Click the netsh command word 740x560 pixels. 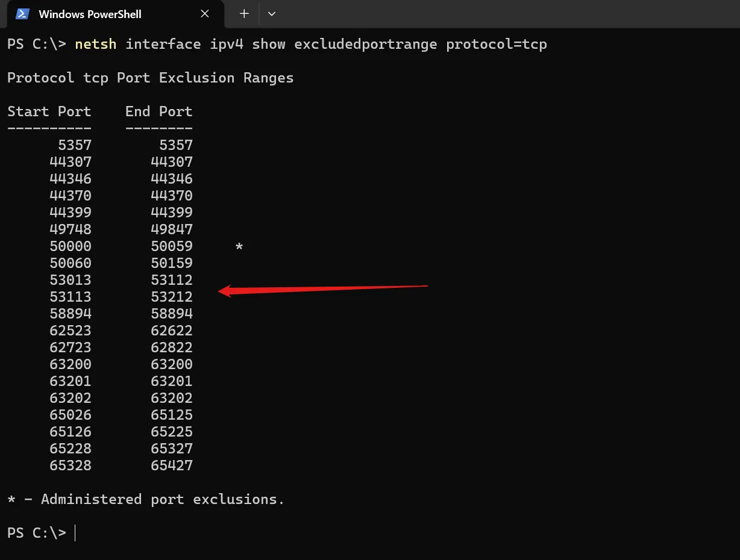[x=96, y=45]
